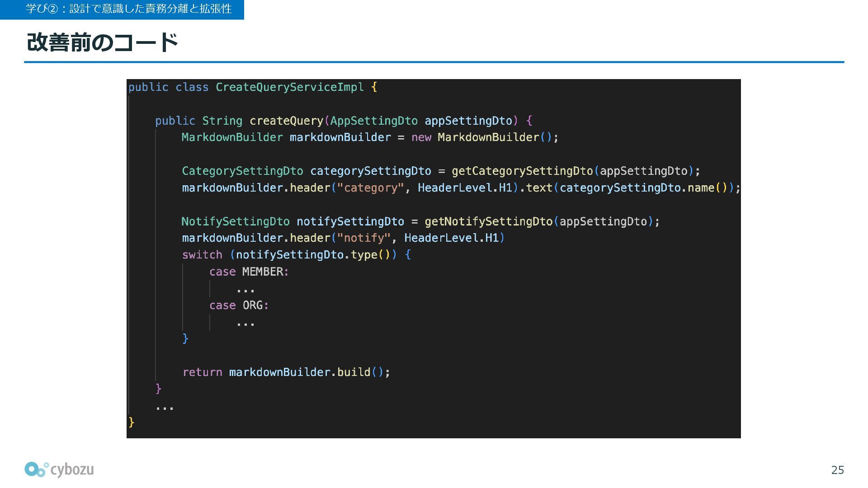Click the switch keyword
The width and height of the screenshot is (868, 488).
click(202, 255)
